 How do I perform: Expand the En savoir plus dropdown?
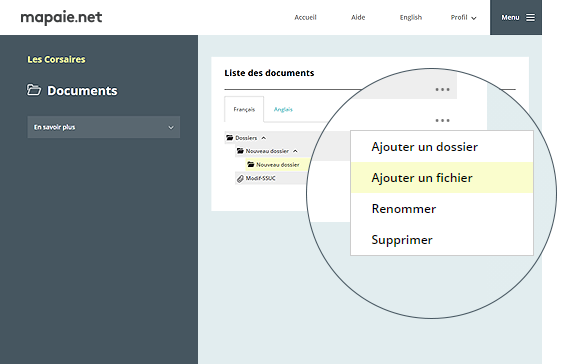[x=104, y=127]
